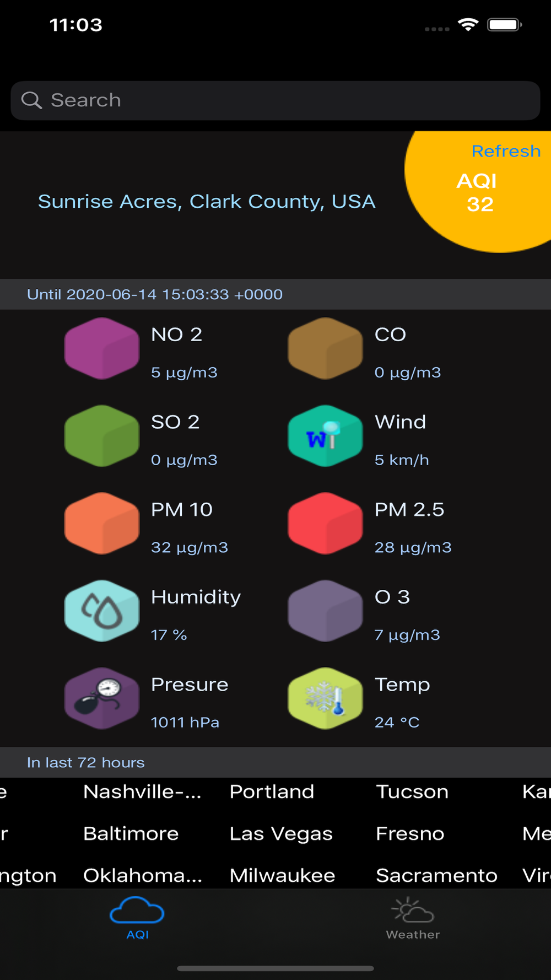
Task: Switch to the Weather tab
Action: coord(413,919)
